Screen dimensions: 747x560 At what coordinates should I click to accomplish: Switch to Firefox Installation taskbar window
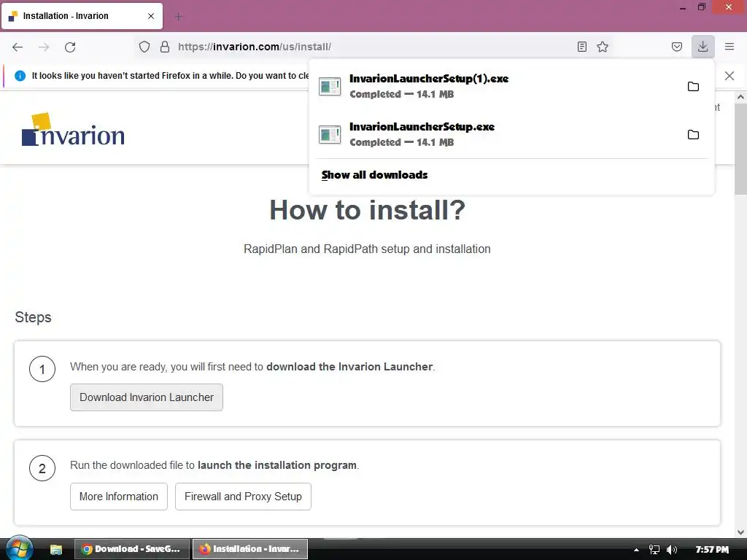coord(250,549)
